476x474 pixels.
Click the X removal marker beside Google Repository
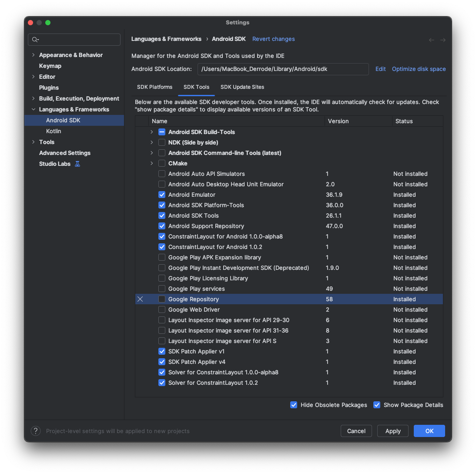click(x=140, y=299)
